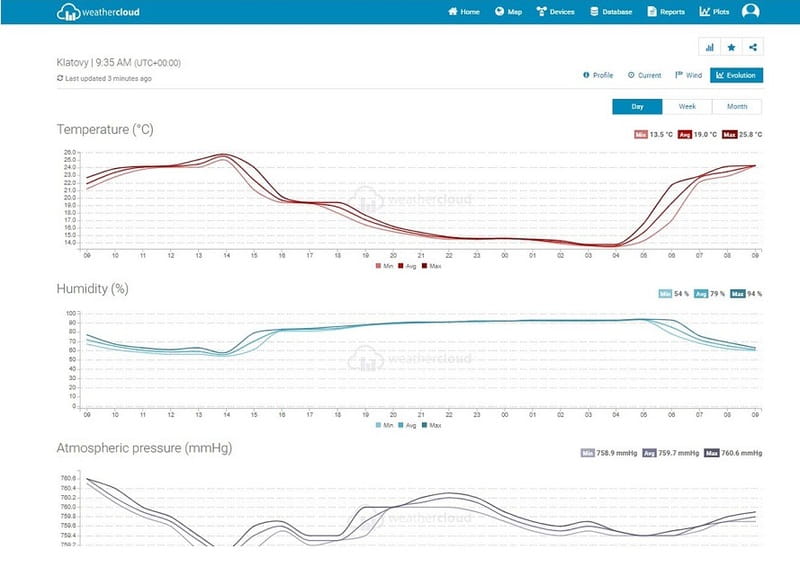
Task: Expand the Reports menu
Action: pyautogui.click(x=666, y=12)
